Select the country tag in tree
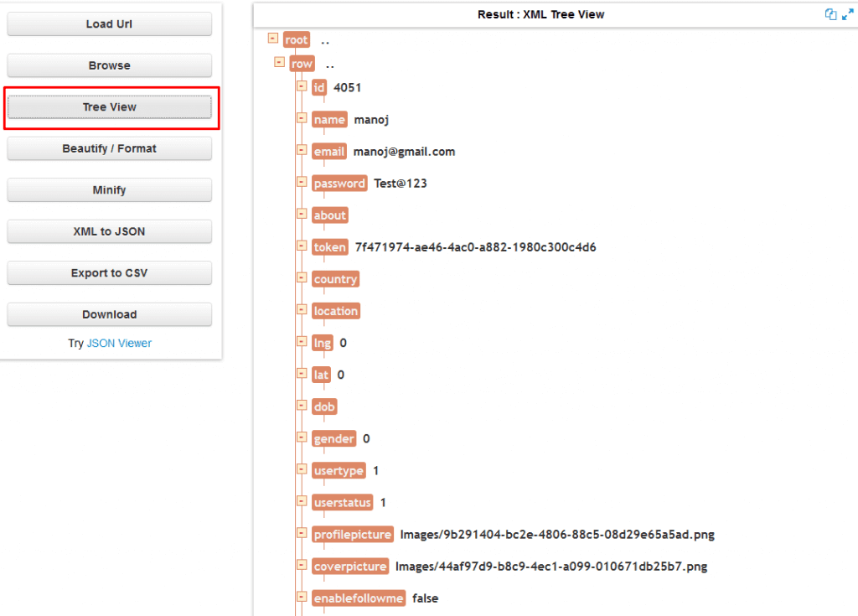 pos(335,279)
